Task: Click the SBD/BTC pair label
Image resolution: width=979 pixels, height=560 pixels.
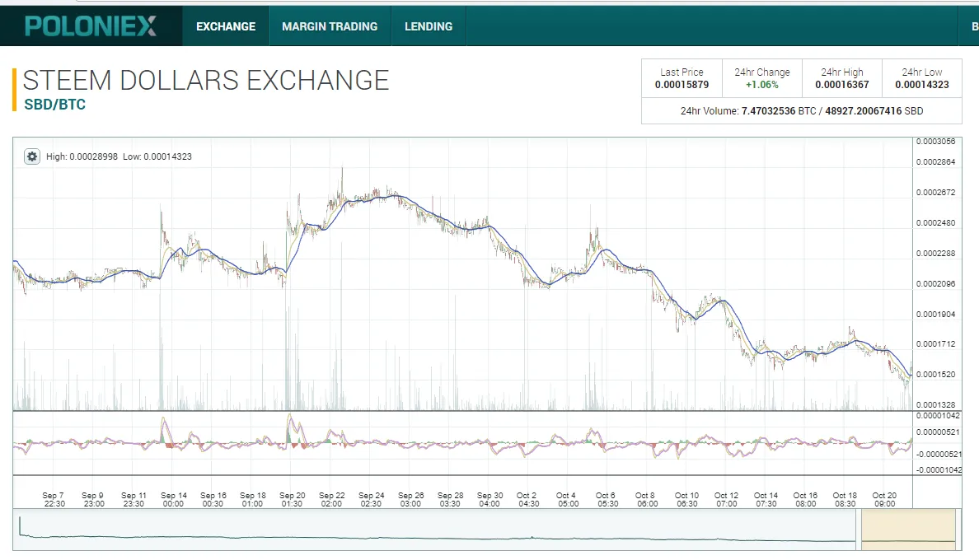Action: [55, 105]
